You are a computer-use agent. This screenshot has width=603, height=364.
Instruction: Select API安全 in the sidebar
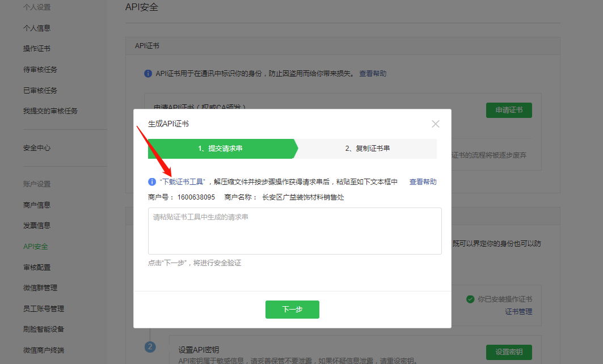[x=35, y=247]
